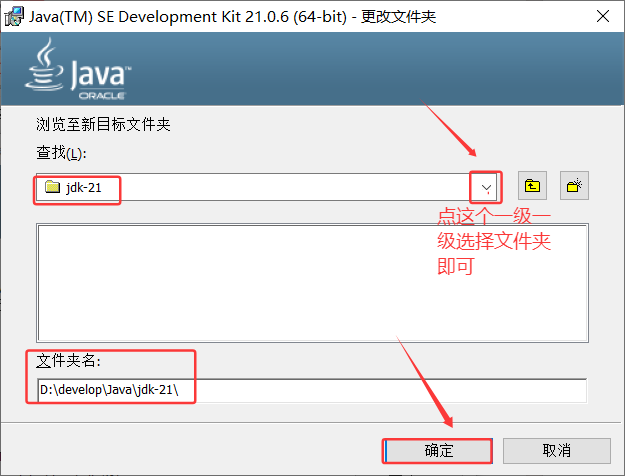Click inside the empty folder list area

click(312, 283)
